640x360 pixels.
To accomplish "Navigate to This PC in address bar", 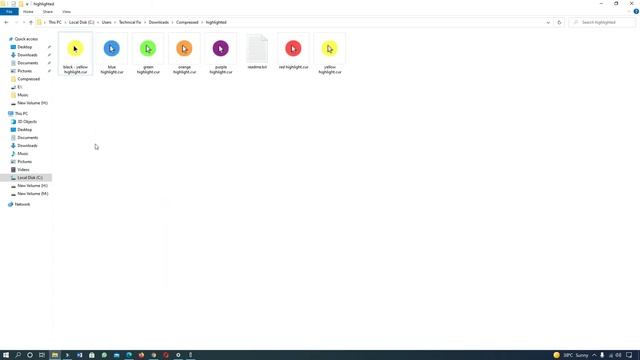I will [55, 22].
